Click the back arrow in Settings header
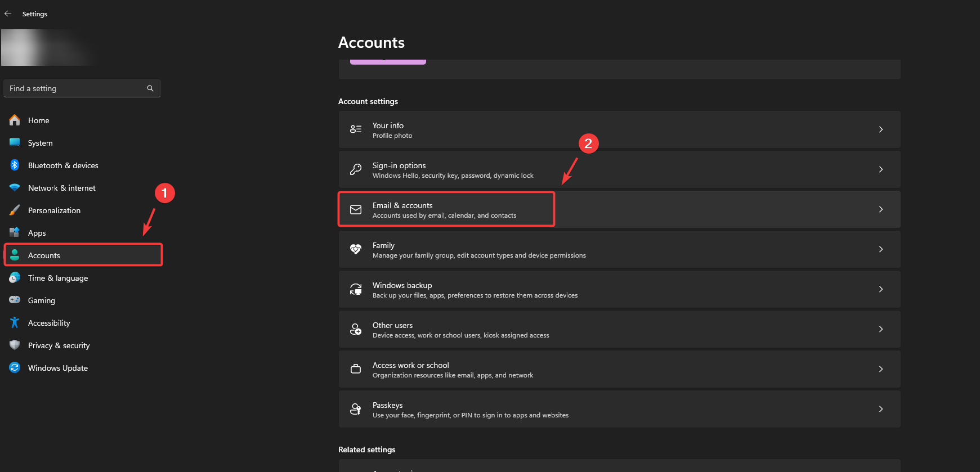This screenshot has width=980, height=472. (8, 14)
